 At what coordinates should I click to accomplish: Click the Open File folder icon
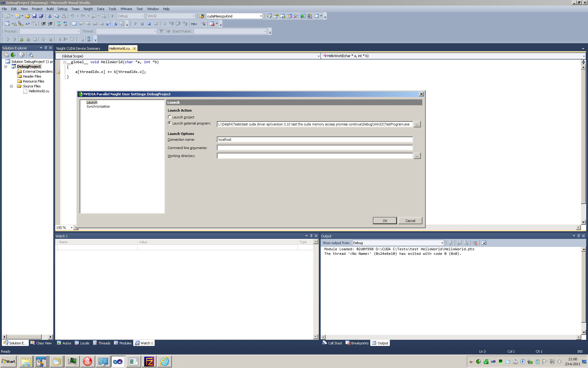pos(28,16)
